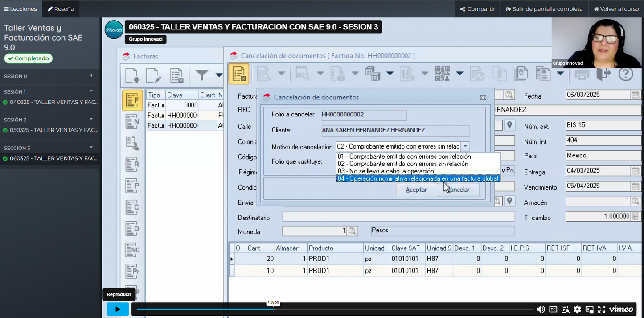
Task: Open the video transcript icon
Action: point(565,309)
